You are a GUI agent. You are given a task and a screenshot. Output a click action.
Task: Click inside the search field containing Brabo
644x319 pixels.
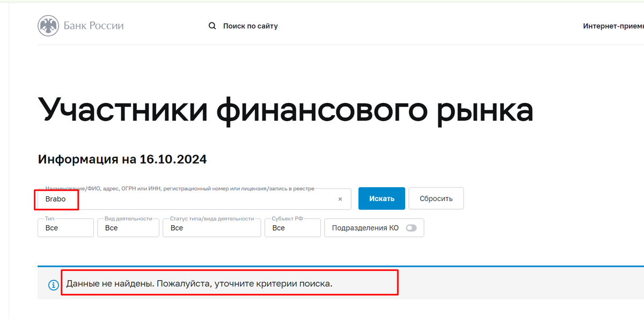click(x=161, y=199)
